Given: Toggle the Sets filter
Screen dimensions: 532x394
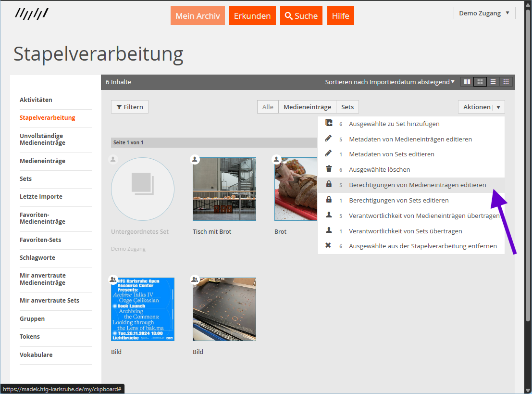Looking at the screenshot, I should click(347, 107).
